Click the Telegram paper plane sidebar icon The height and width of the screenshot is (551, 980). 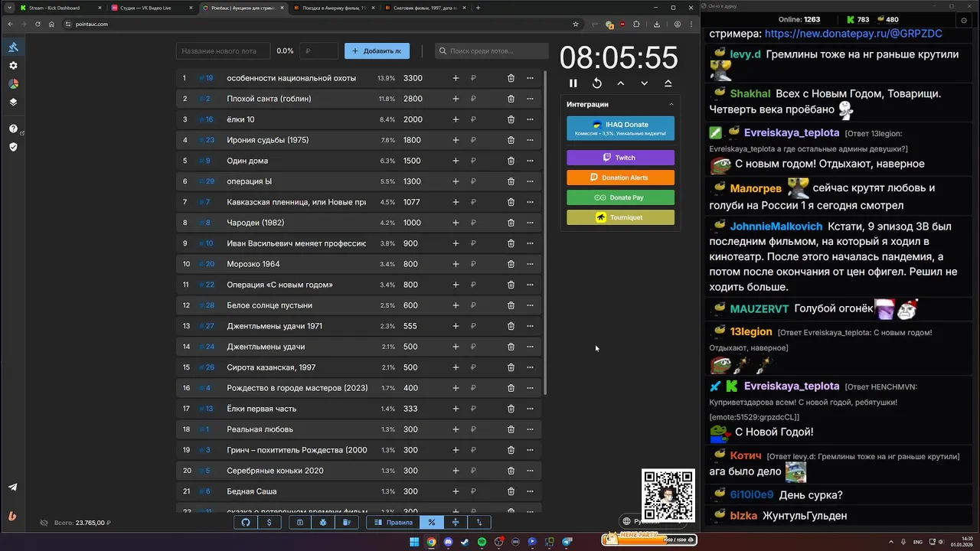click(13, 487)
